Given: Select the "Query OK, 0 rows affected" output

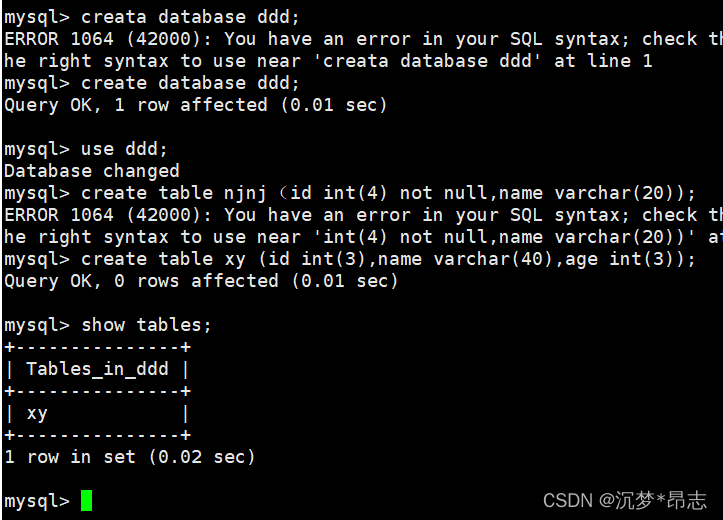Looking at the screenshot, I should [x=201, y=281].
